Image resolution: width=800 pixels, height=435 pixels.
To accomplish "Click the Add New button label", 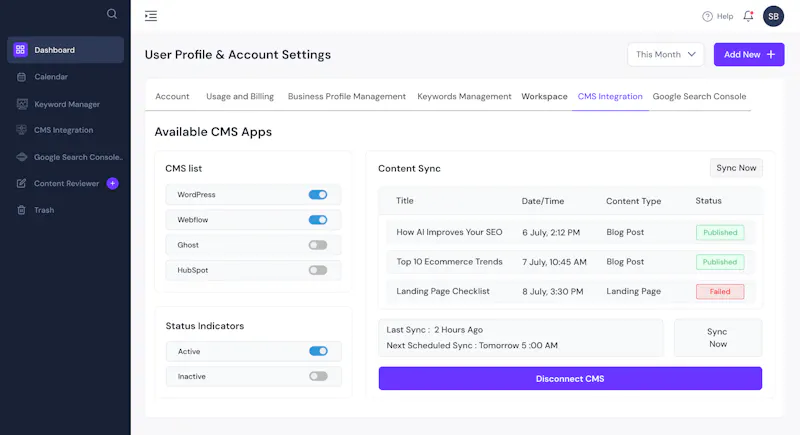I will coord(742,55).
